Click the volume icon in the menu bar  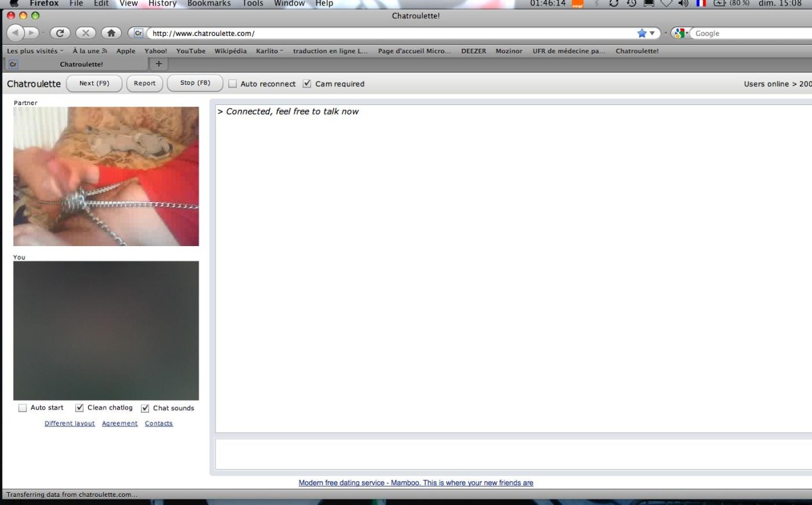(x=684, y=3)
